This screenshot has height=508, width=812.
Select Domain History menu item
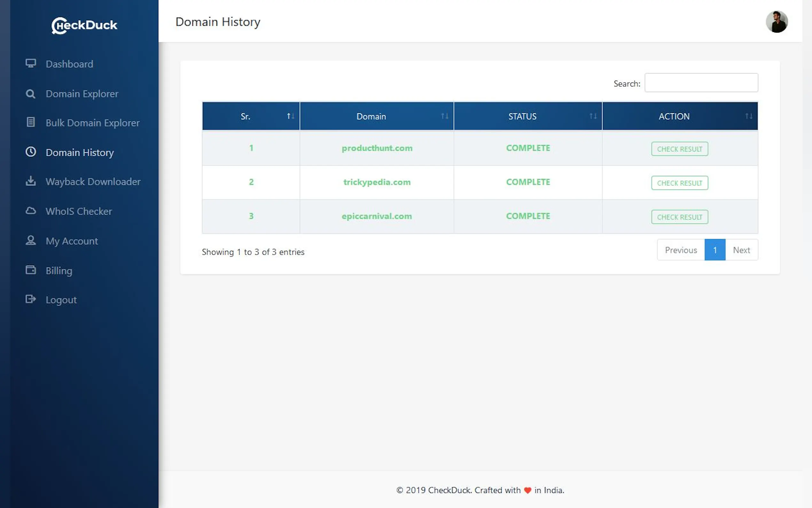pos(80,153)
